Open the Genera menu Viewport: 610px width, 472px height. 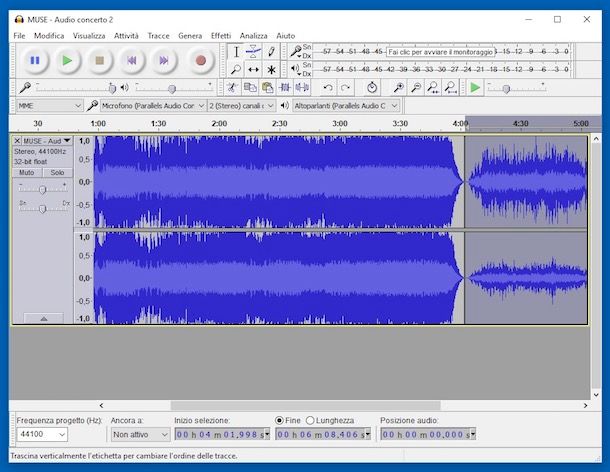click(x=190, y=36)
